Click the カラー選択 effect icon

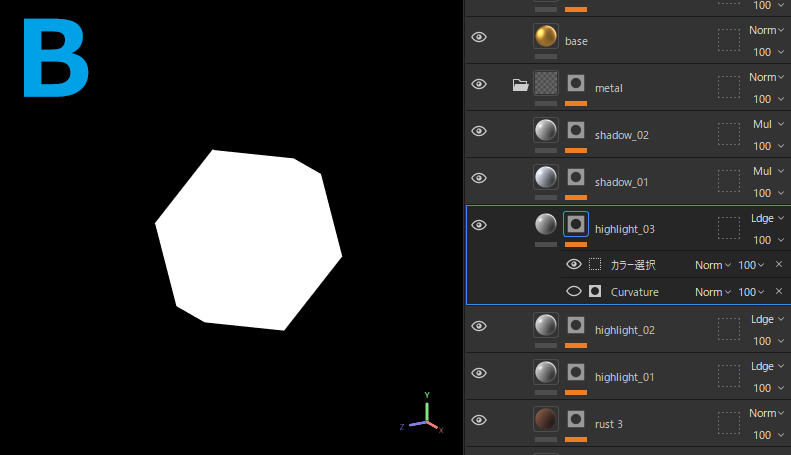(595, 265)
